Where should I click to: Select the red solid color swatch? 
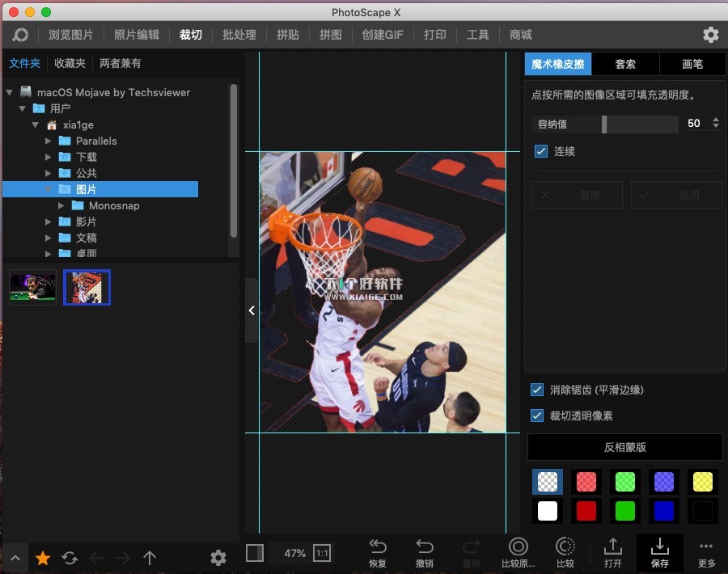point(586,511)
